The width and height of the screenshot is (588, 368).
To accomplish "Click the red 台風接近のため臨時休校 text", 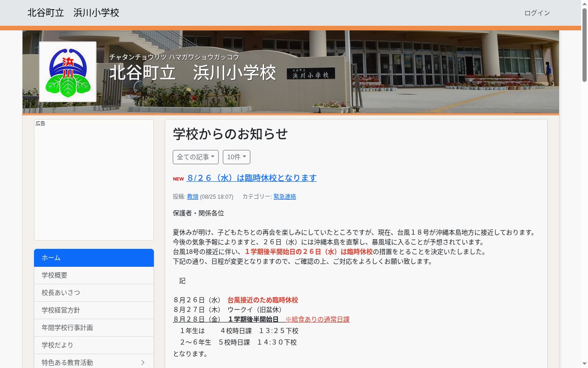I will point(263,300).
